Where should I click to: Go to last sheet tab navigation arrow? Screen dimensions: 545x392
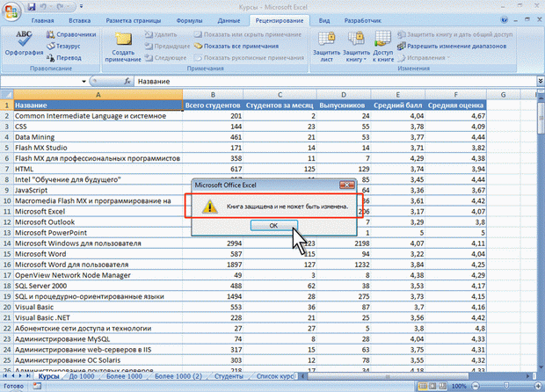click(x=28, y=376)
